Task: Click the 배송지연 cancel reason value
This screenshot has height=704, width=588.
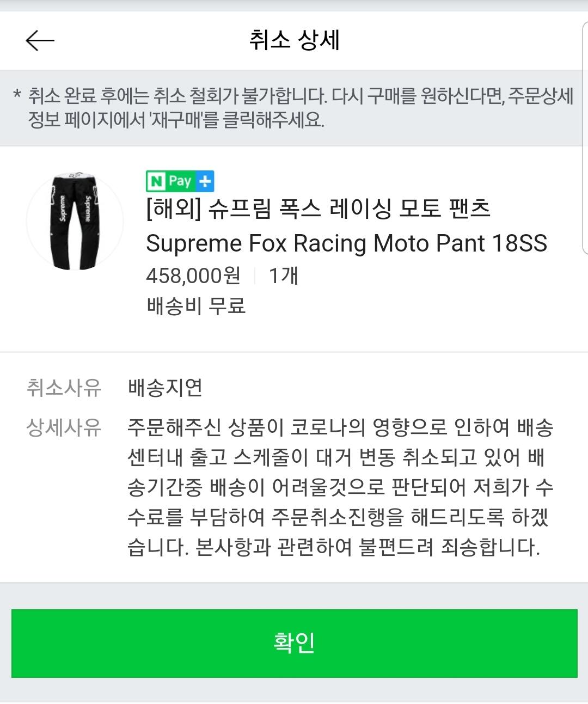Action: pos(165,388)
